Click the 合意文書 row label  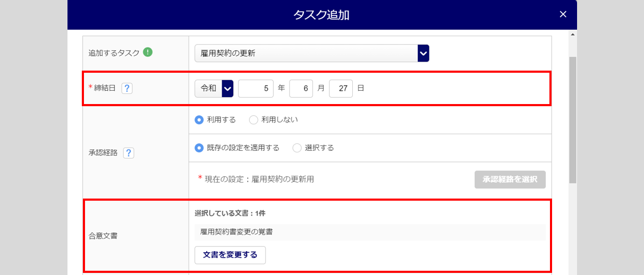103,236
